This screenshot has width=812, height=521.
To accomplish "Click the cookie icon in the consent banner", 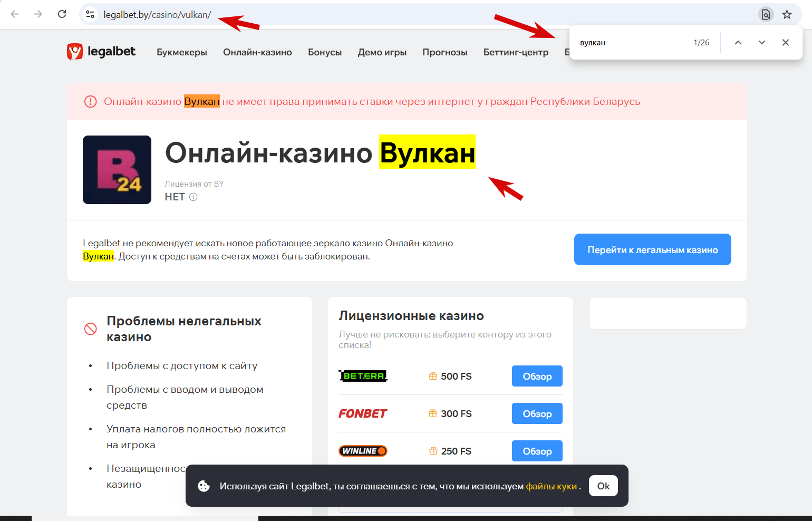I will (204, 486).
